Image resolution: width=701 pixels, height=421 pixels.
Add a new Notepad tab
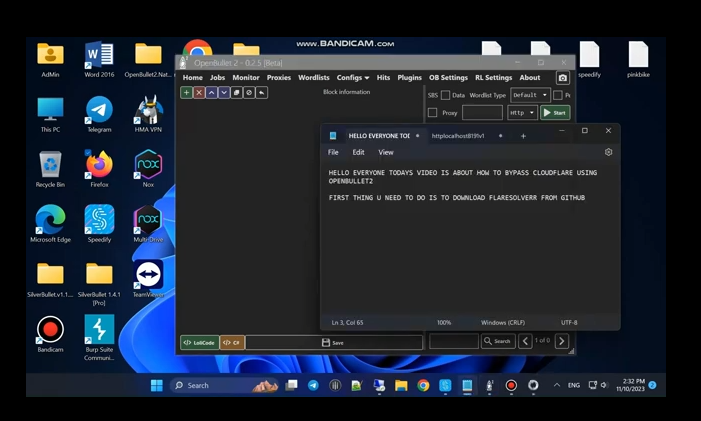(523, 136)
